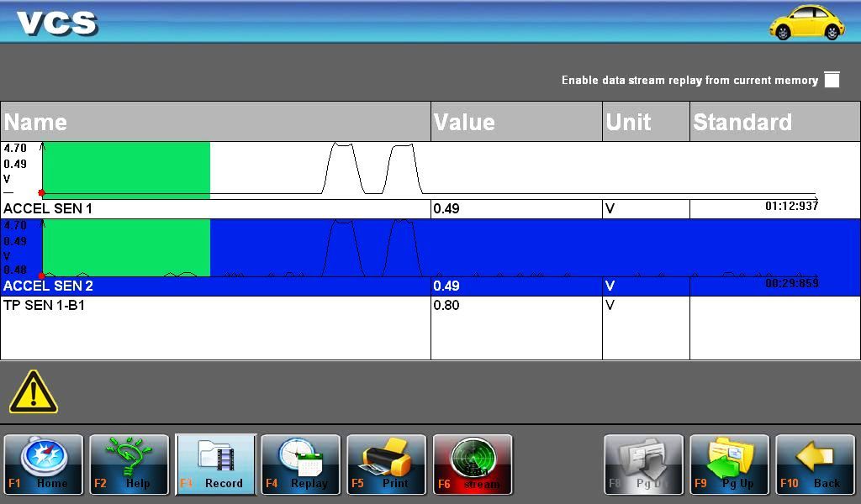This screenshot has width=861, height=504.
Task: Return with the F10 Back button
Action: click(x=816, y=465)
